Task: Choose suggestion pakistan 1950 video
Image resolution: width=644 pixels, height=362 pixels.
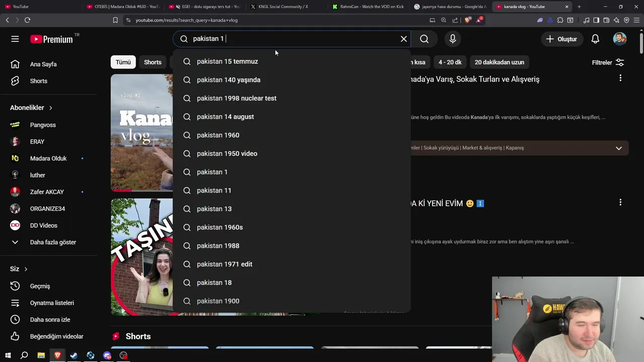Action: 292,153
